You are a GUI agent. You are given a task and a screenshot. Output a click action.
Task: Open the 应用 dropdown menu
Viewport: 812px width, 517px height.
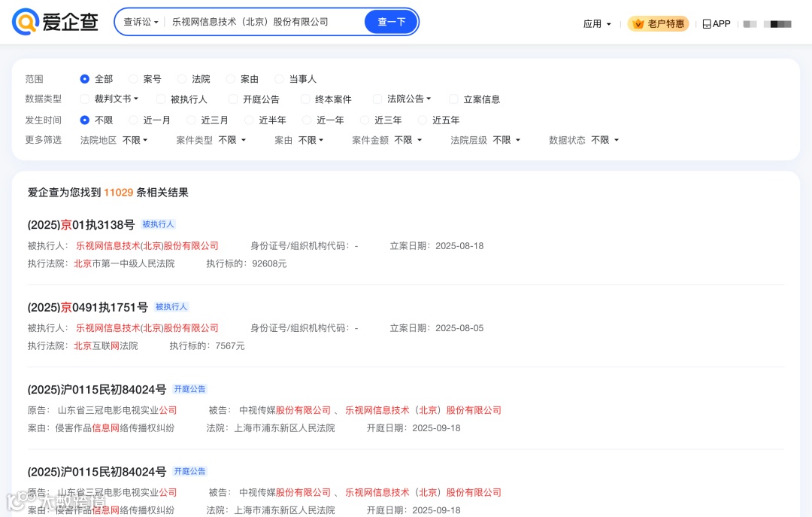[x=597, y=24]
